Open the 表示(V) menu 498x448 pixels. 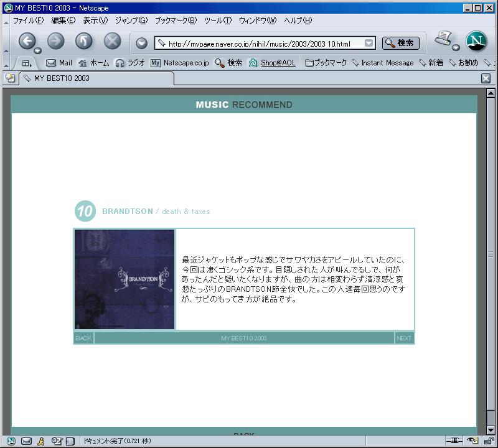pos(95,21)
